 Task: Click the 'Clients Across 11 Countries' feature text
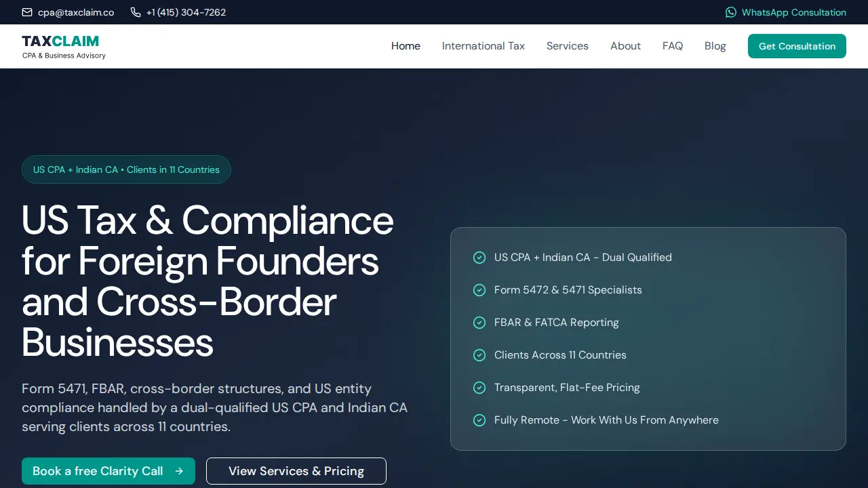point(560,355)
